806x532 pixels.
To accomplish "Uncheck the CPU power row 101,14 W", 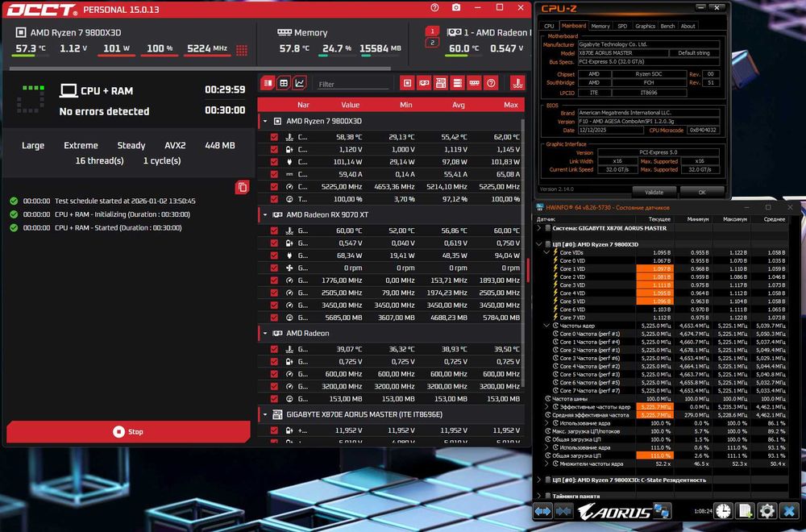I will tap(274, 161).
